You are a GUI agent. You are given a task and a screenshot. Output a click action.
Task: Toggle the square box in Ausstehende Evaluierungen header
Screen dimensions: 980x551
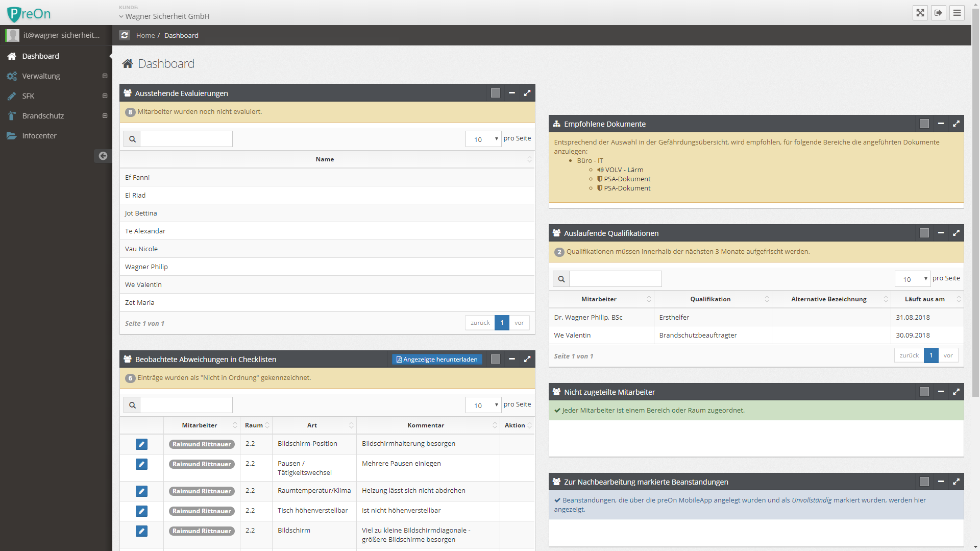(495, 93)
